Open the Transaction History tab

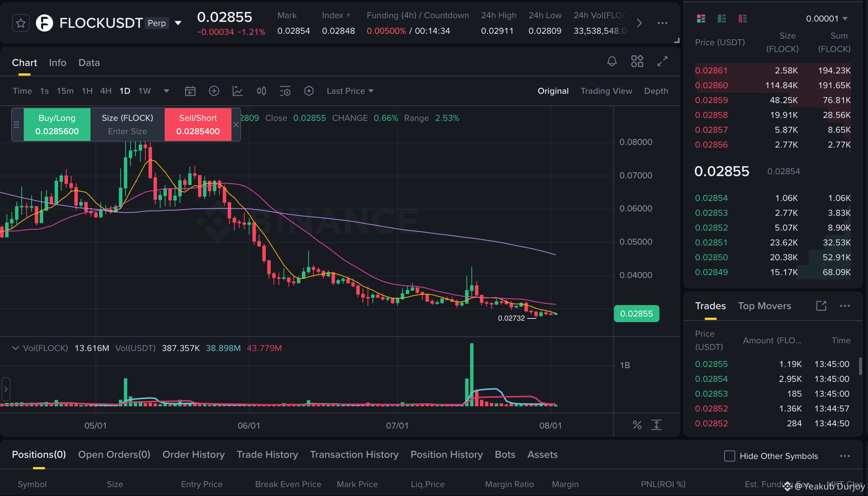354,454
